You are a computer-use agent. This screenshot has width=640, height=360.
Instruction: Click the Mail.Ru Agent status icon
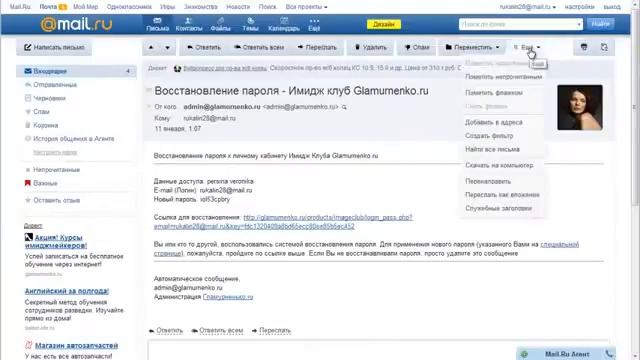click(524, 354)
